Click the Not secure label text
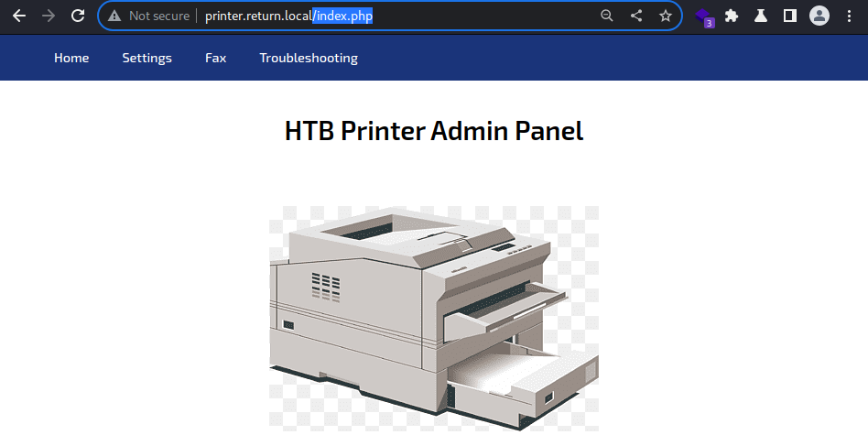 click(159, 16)
